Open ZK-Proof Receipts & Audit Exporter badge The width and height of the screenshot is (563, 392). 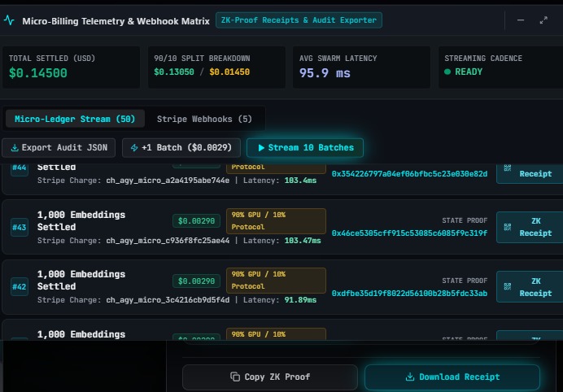coord(299,20)
